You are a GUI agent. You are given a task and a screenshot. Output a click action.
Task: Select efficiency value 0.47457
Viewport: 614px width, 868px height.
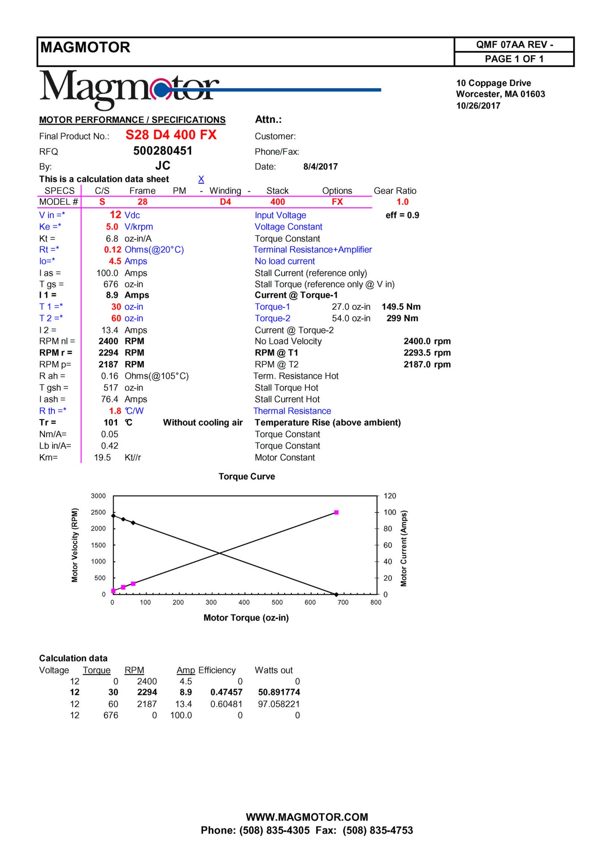coord(226,692)
